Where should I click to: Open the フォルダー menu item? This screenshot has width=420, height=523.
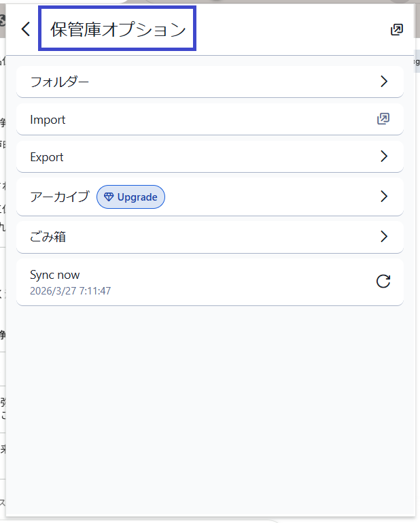click(60, 82)
